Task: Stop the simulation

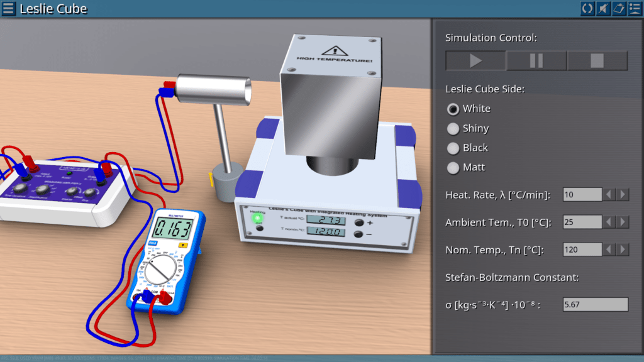Action: (x=597, y=60)
